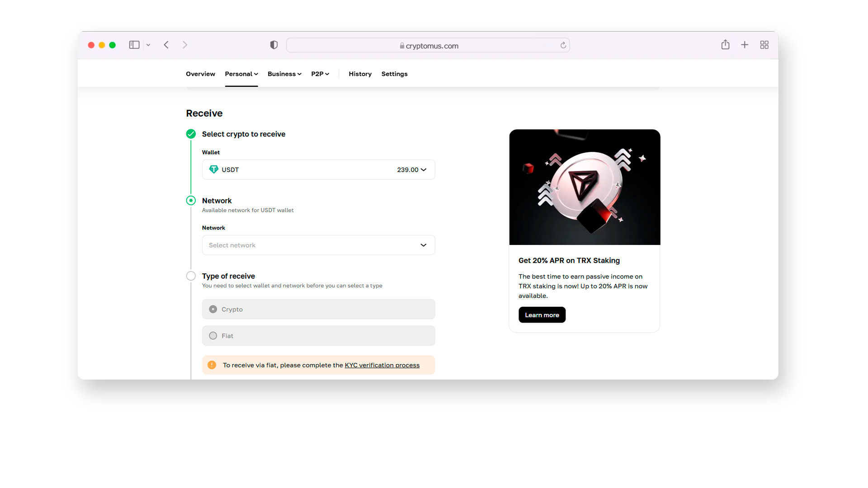
Task: Click the shield icon in browser address bar
Action: pyautogui.click(x=274, y=45)
